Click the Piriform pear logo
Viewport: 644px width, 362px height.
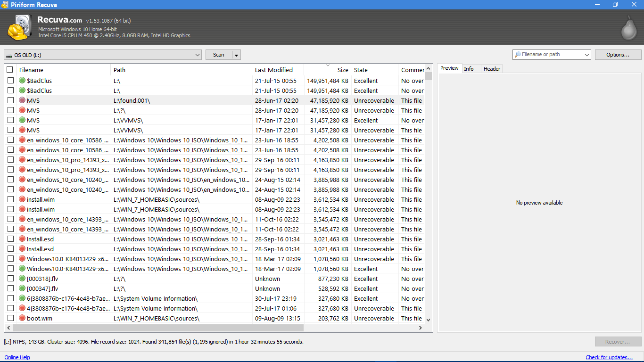coord(629,27)
